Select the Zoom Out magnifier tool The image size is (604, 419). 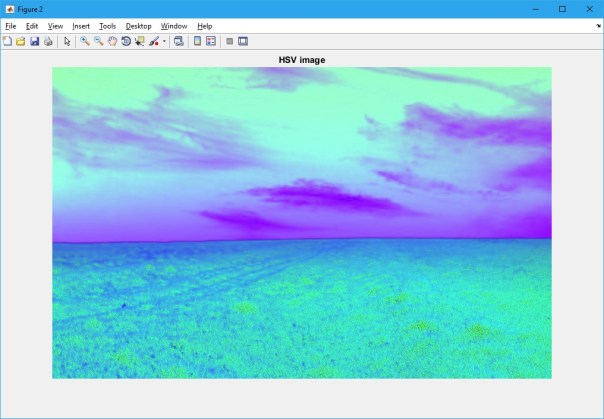point(99,41)
